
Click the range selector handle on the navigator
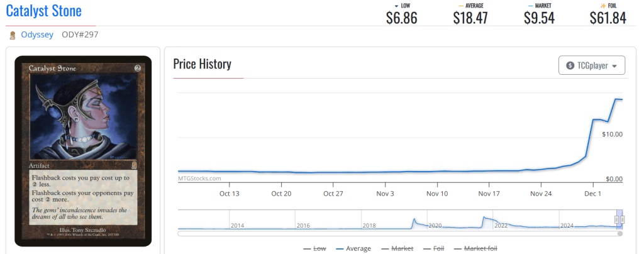(x=619, y=219)
